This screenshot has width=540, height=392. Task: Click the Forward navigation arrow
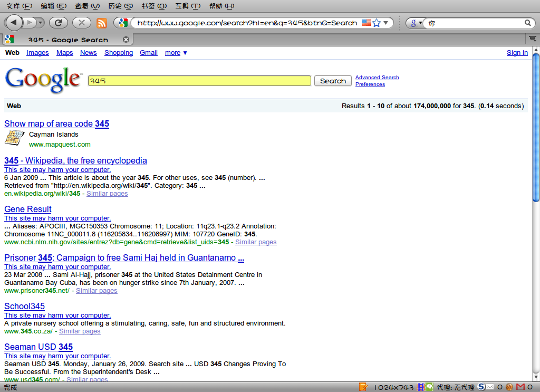coord(30,23)
